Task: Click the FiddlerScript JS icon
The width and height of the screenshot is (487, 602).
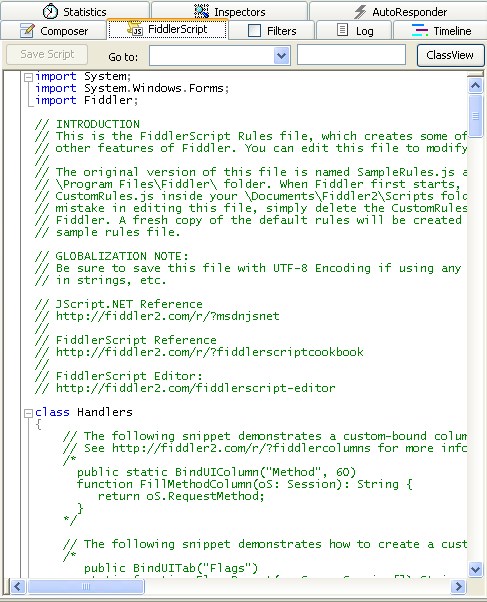Action: click(135, 29)
